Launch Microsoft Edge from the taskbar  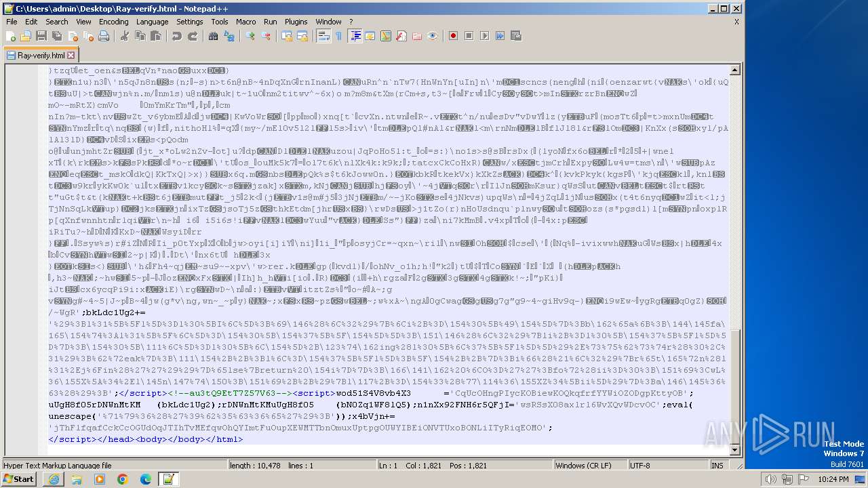pos(146,479)
